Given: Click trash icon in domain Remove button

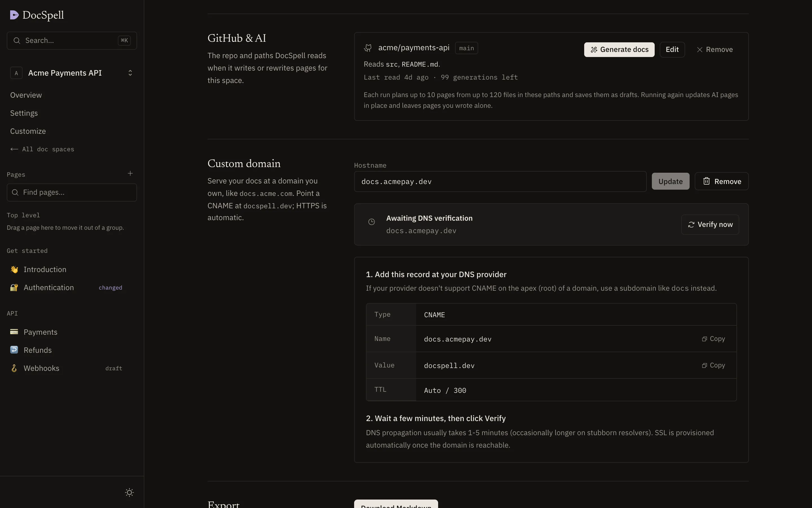Looking at the screenshot, I should [706, 181].
